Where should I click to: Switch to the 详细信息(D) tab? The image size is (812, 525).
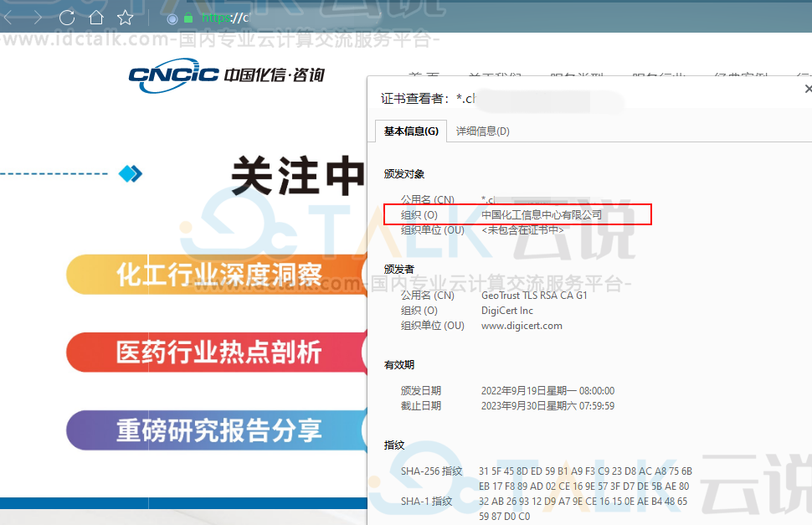(x=483, y=131)
